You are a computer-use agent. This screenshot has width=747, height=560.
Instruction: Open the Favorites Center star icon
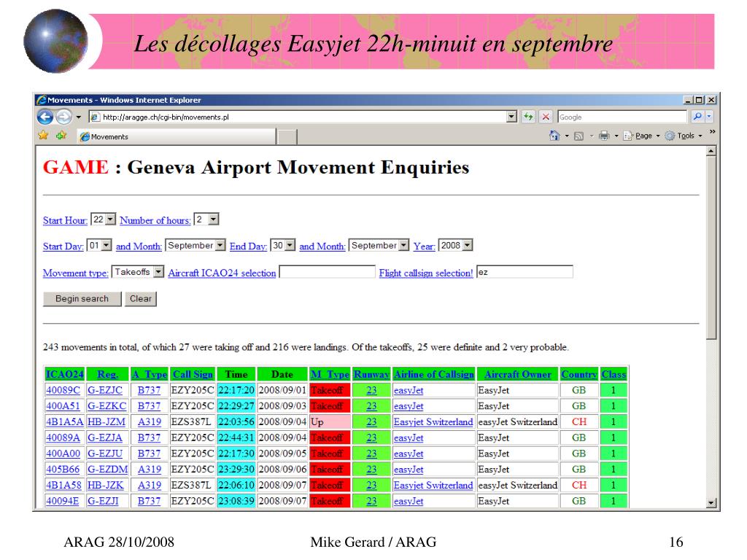pyautogui.click(x=43, y=136)
